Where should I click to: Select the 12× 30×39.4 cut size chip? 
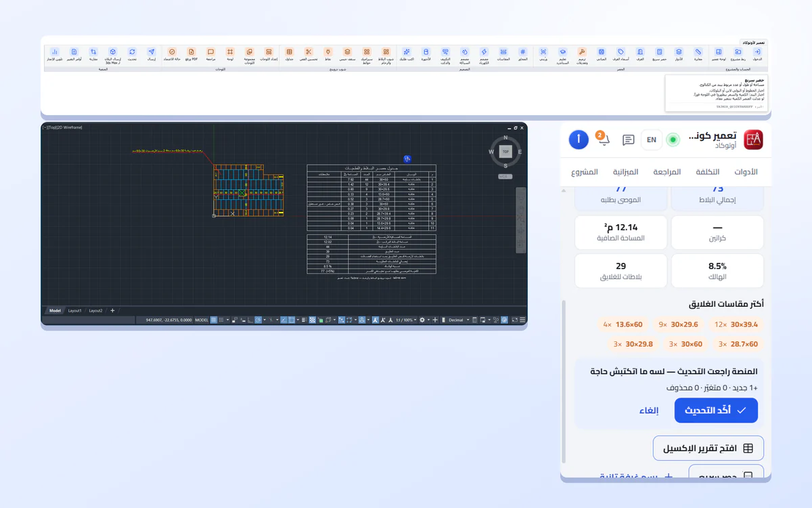tap(736, 324)
